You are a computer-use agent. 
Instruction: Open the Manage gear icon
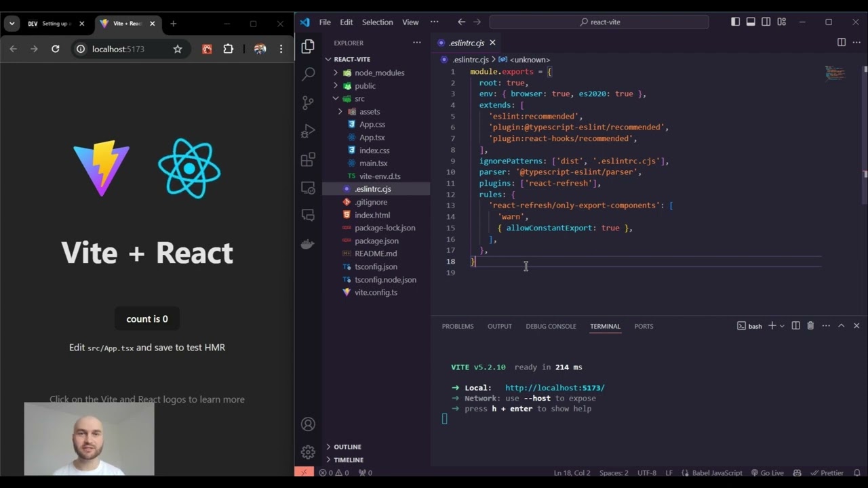click(x=308, y=451)
